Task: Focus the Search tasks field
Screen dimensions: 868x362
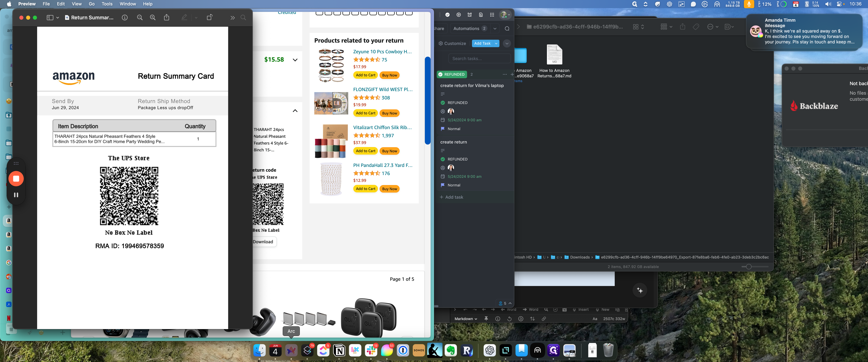Action: (479, 59)
